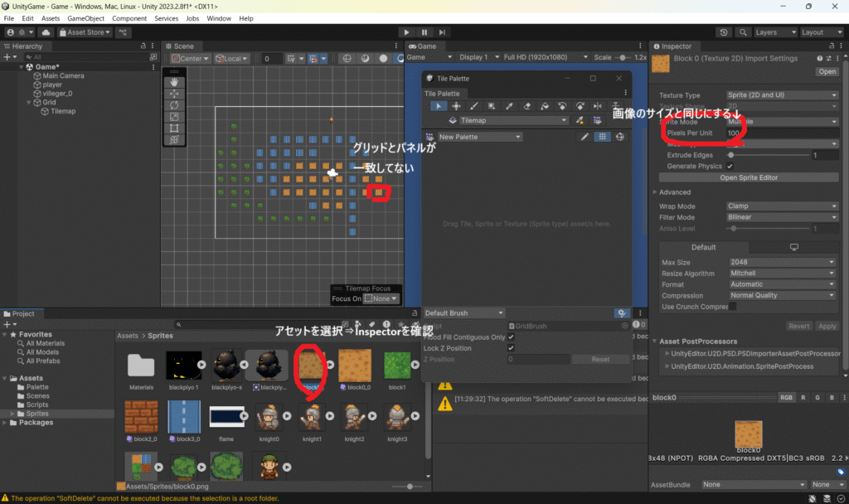Open active Tilemap target dropdown
This screenshot has width=849, height=504.
tap(512, 120)
